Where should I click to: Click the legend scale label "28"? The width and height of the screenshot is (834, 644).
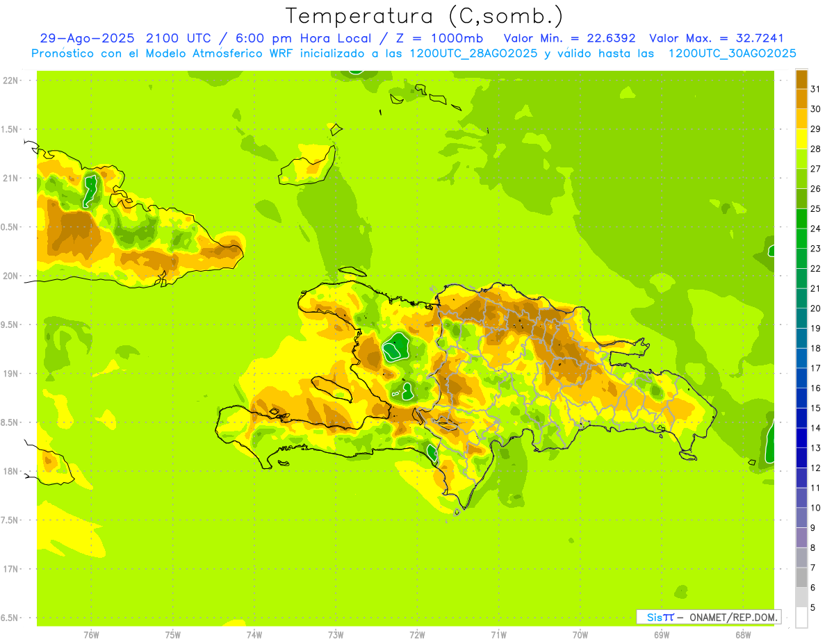click(x=815, y=149)
